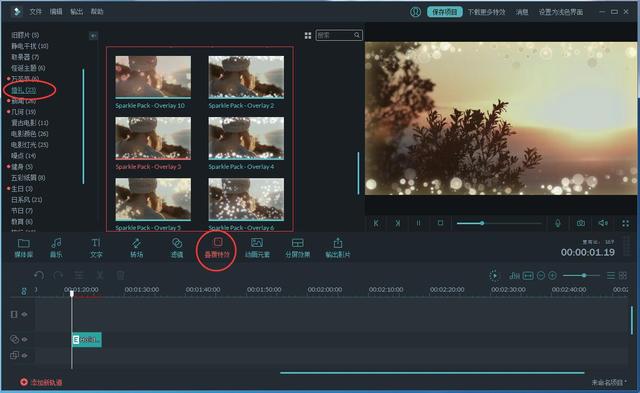Toggle visibility eye of the effects track
This screenshot has width=640, height=393.
25,339
